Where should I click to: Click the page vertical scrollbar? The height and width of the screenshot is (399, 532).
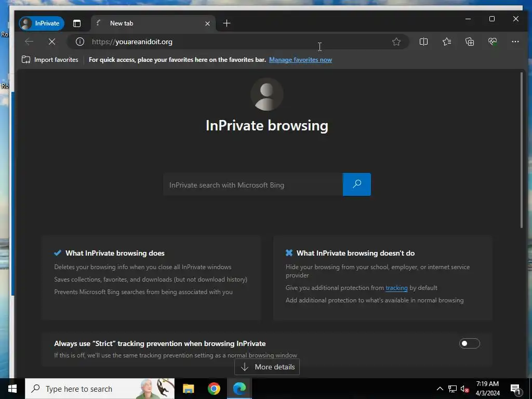click(x=522, y=150)
